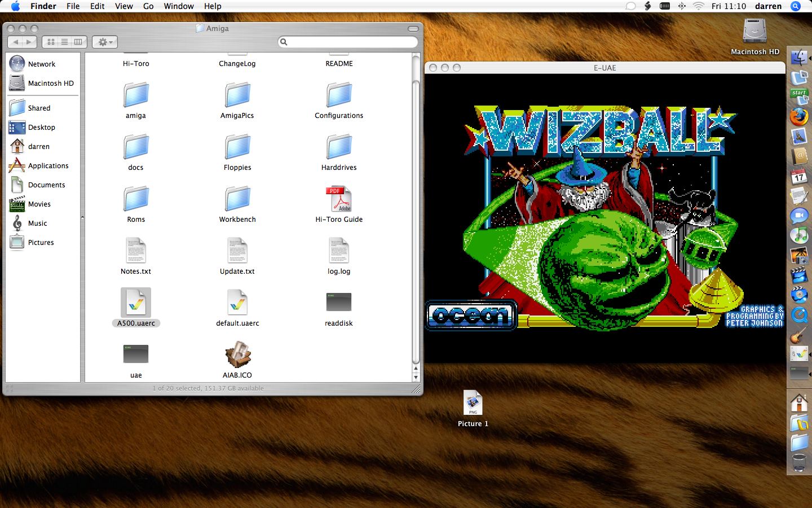
Task: Open the View menu
Action: pyautogui.click(x=124, y=6)
